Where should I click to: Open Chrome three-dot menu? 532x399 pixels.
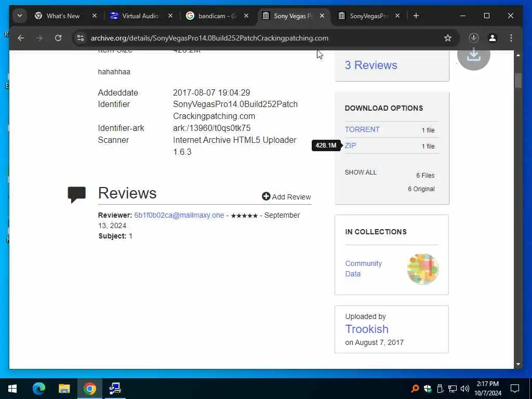tap(511, 38)
